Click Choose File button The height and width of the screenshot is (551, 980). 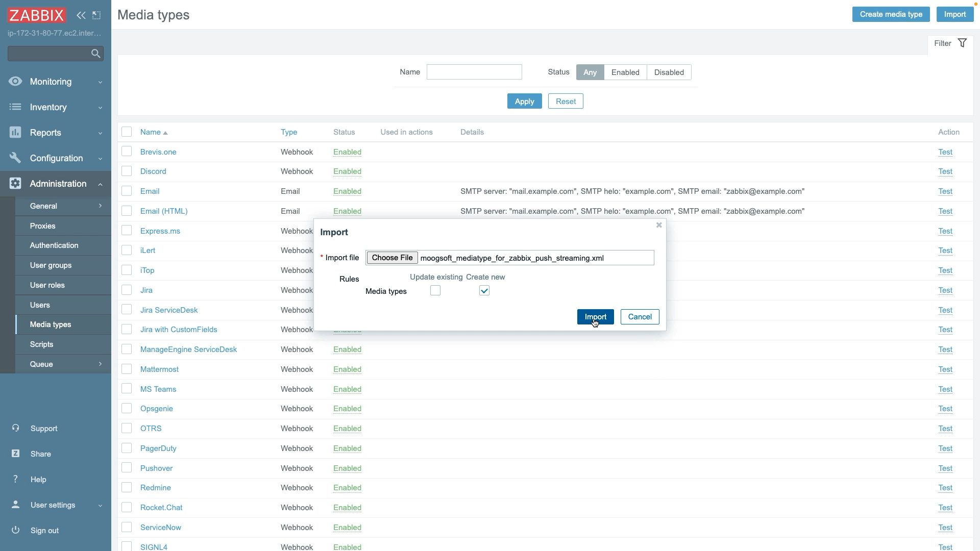coord(392,258)
